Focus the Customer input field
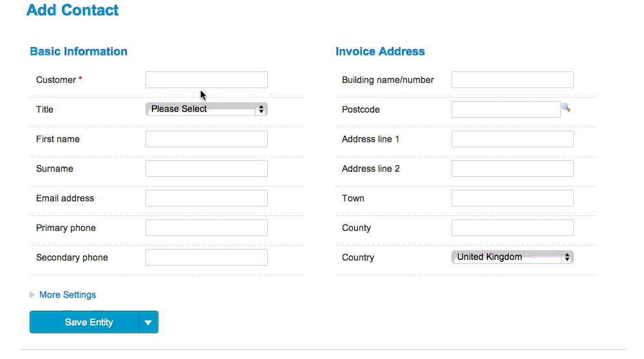 [207, 80]
